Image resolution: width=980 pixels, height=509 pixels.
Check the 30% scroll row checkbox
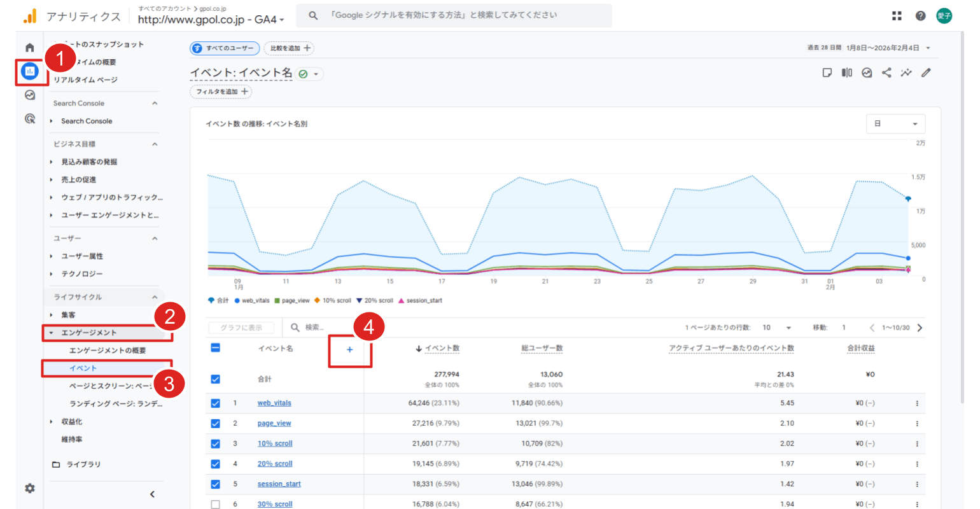click(x=215, y=504)
